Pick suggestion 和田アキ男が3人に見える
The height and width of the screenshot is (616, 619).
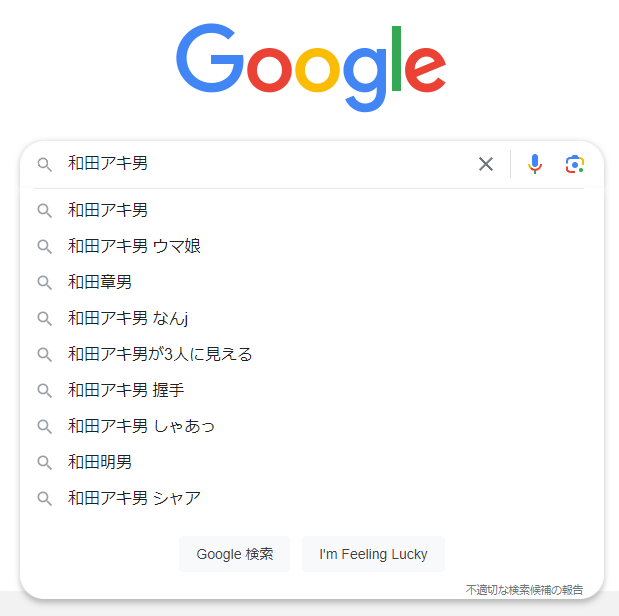click(160, 354)
